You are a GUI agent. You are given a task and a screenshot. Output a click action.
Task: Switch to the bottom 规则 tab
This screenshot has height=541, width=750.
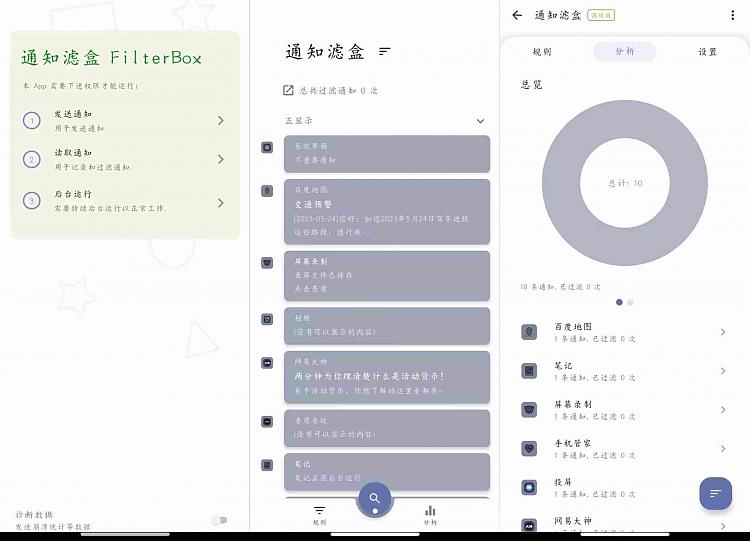click(x=320, y=515)
